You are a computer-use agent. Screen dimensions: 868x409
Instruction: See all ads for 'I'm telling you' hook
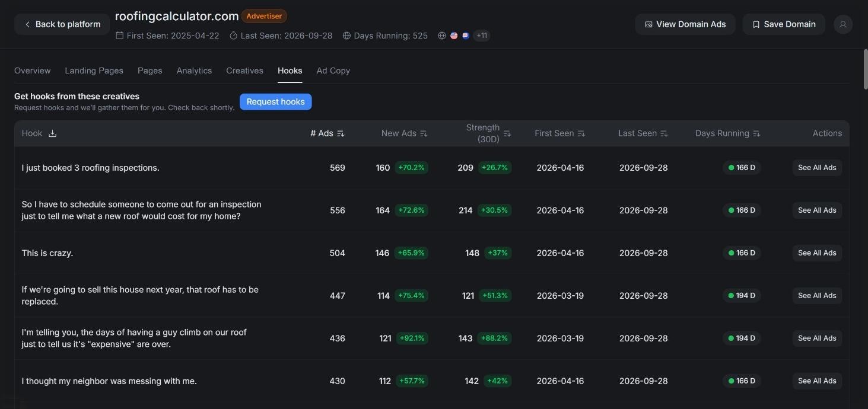click(x=817, y=338)
